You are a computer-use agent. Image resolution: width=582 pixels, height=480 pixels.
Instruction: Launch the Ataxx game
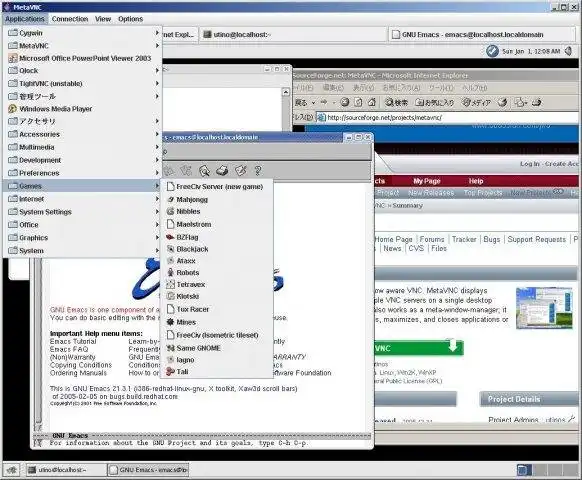[x=217, y=261]
